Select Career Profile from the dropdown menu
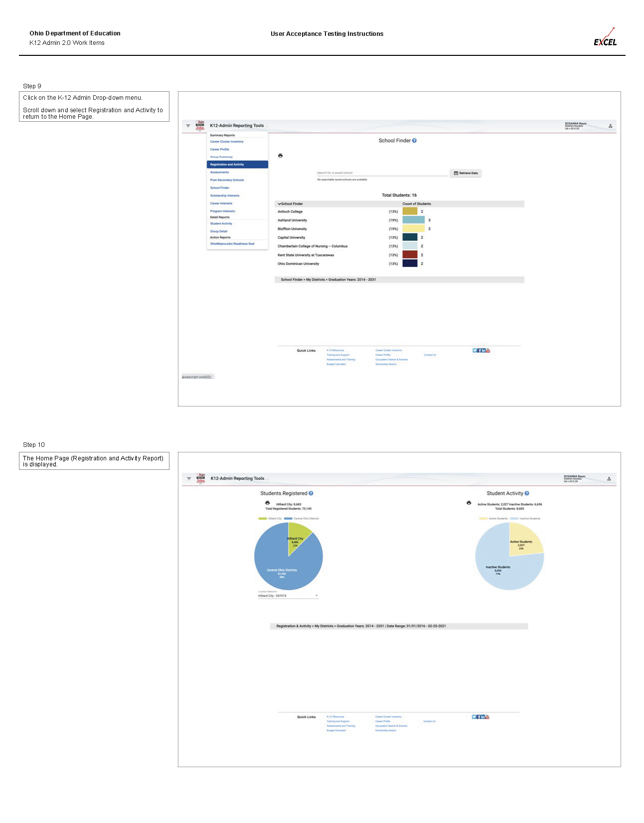This screenshot has width=644, height=823. point(220,149)
